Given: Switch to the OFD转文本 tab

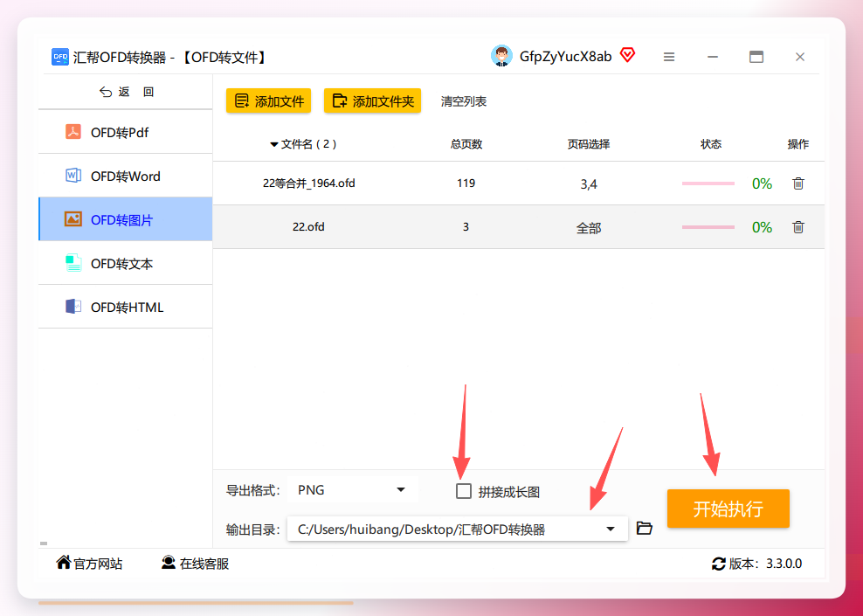Looking at the screenshot, I should [x=126, y=263].
